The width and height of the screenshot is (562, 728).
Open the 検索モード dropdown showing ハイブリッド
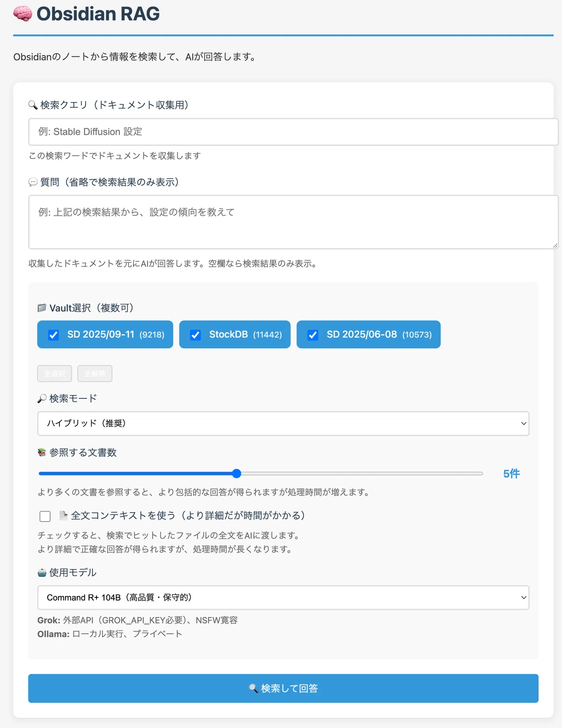click(x=283, y=423)
